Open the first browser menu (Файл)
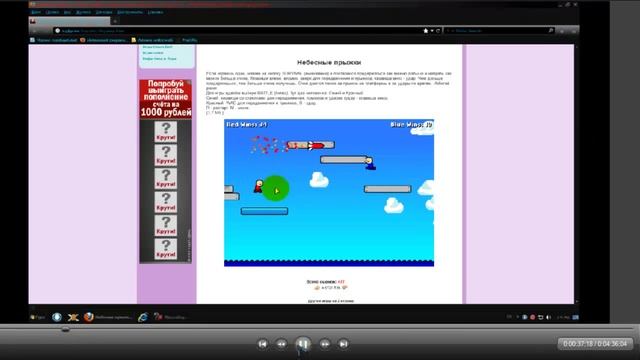640x360 pixels. click(36, 12)
